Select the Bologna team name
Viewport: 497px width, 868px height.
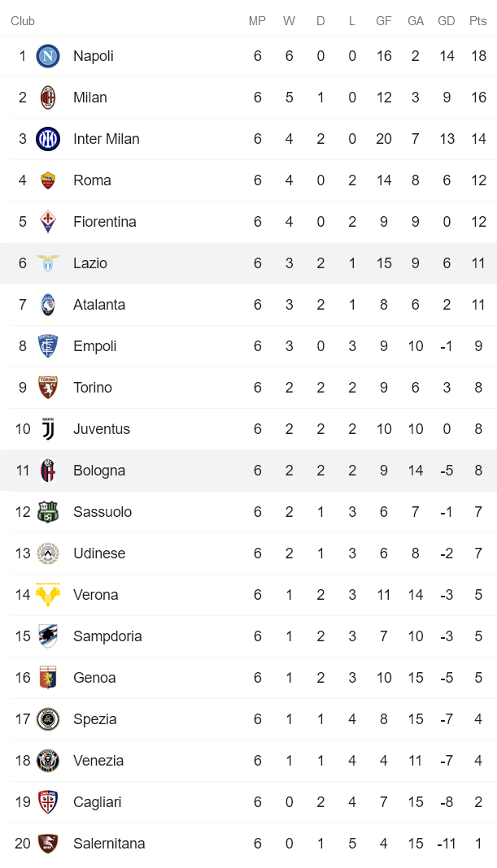pyautogui.click(x=99, y=471)
